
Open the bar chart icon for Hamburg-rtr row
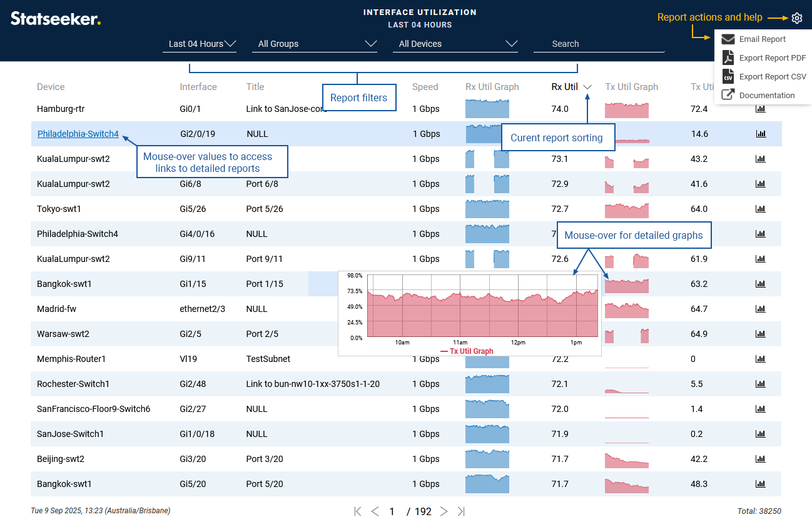click(760, 109)
